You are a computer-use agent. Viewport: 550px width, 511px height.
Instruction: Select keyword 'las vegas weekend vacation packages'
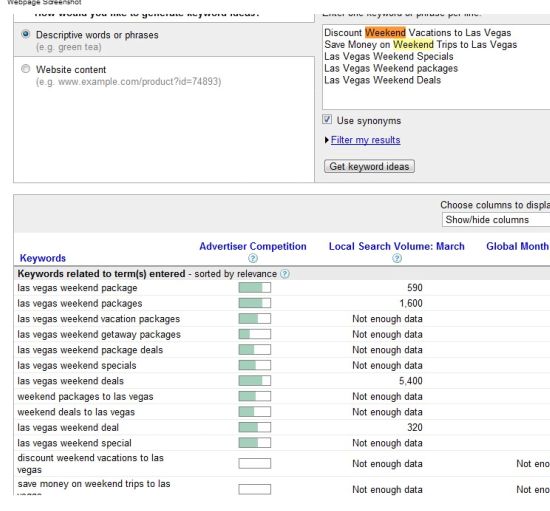tap(99, 319)
